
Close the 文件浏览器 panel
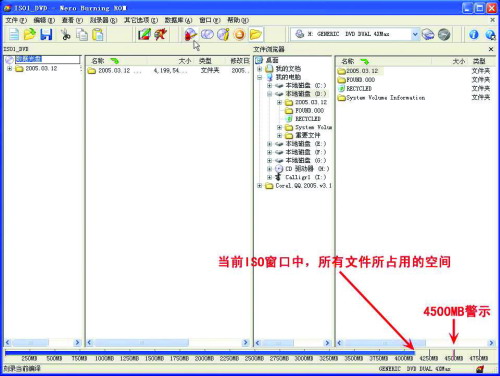pyautogui.click(x=491, y=49)
